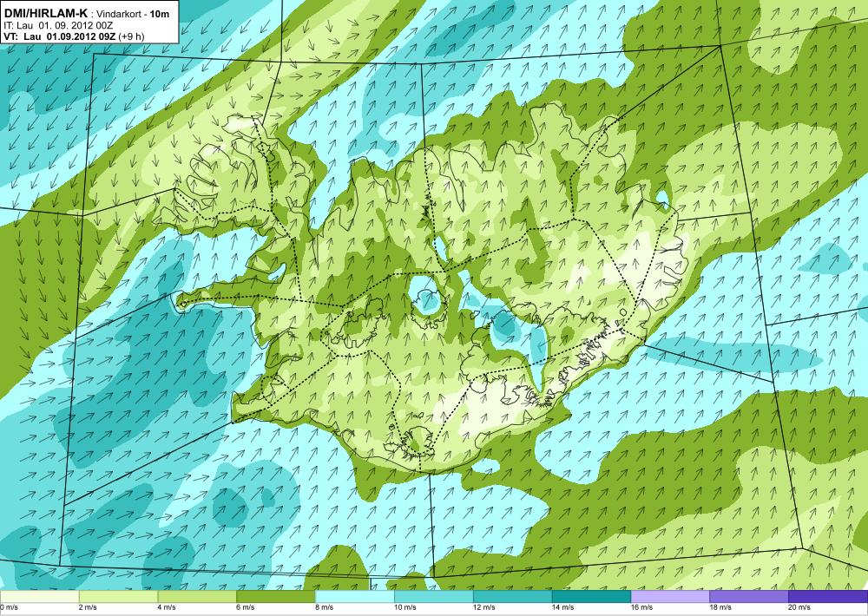Click the light purple 16–18 m/s legend swatch
Viewport: 868px width, 616px height.
[x=670, y=597]
